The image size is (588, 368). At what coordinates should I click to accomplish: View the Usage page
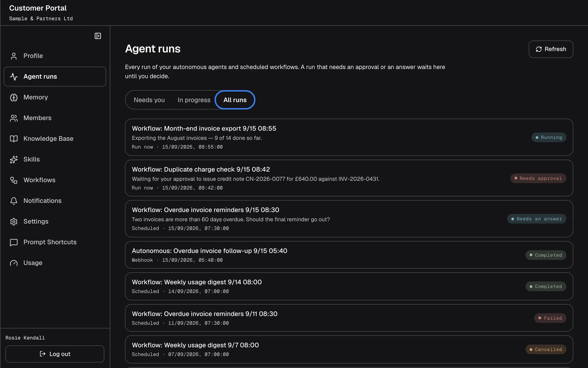[55, 263]
